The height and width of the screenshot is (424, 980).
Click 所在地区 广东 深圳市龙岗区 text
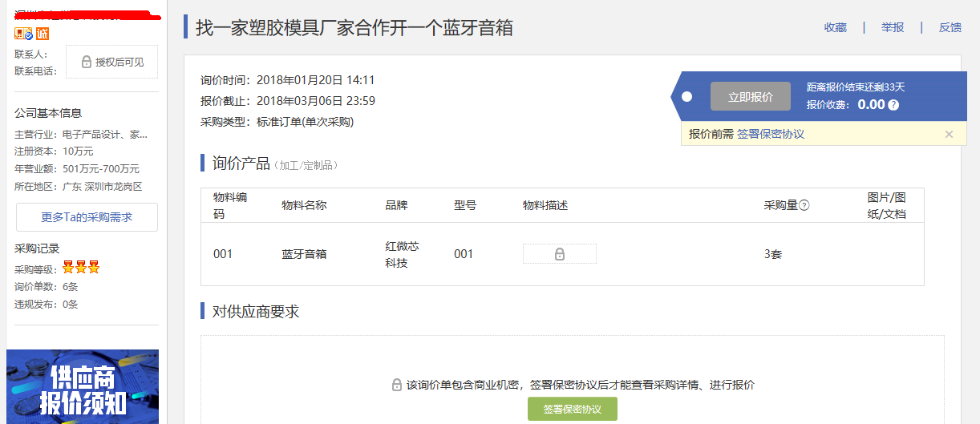point(79,187)
